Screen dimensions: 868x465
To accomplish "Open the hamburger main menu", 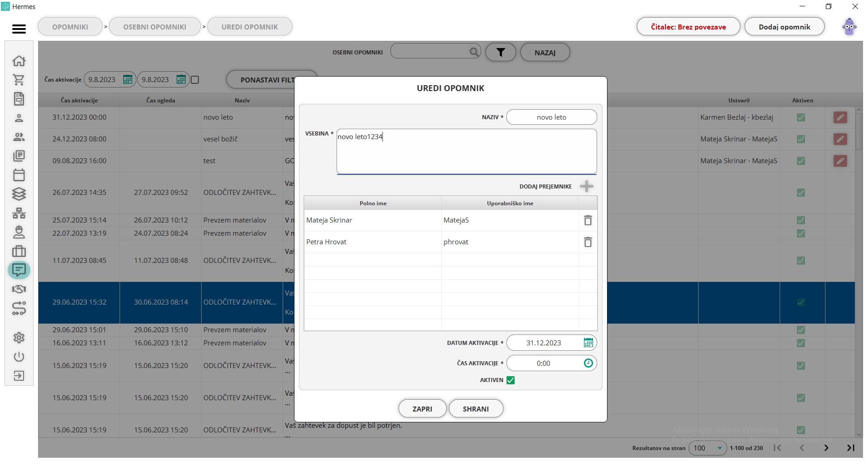I will coord(19,29).
